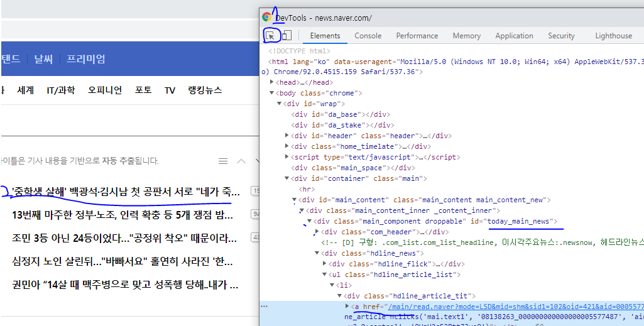
Task: Open the headline list hamburger menu icon
Action: [223, 161]
